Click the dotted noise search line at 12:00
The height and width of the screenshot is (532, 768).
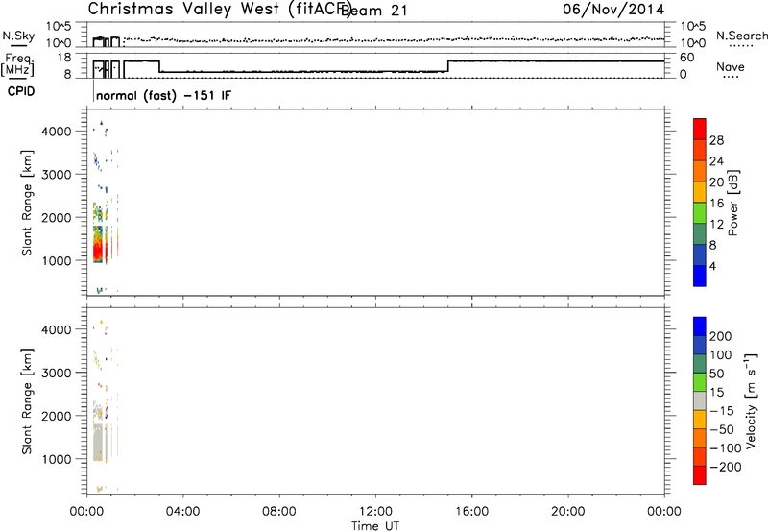pyautogui.click(x=375, y=39)
